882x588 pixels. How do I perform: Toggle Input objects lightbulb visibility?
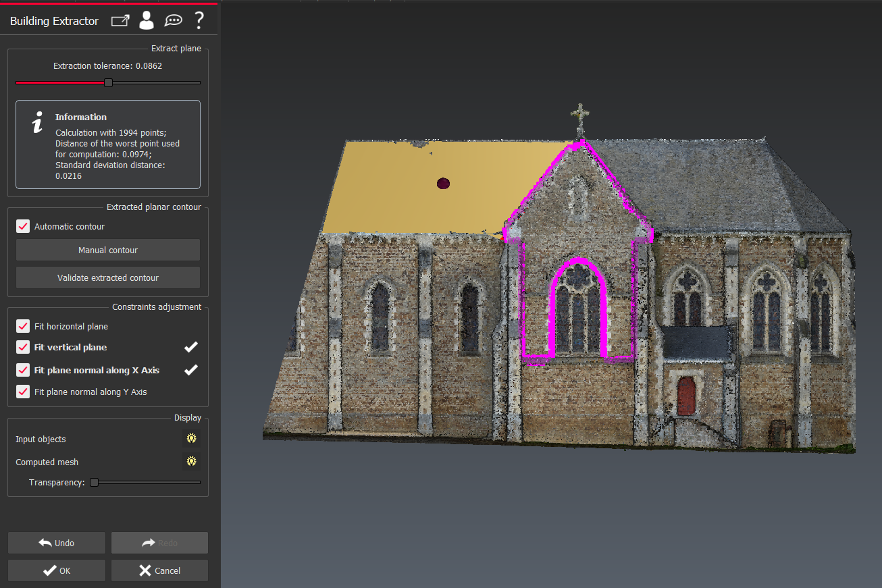click(x=192, y=439)
